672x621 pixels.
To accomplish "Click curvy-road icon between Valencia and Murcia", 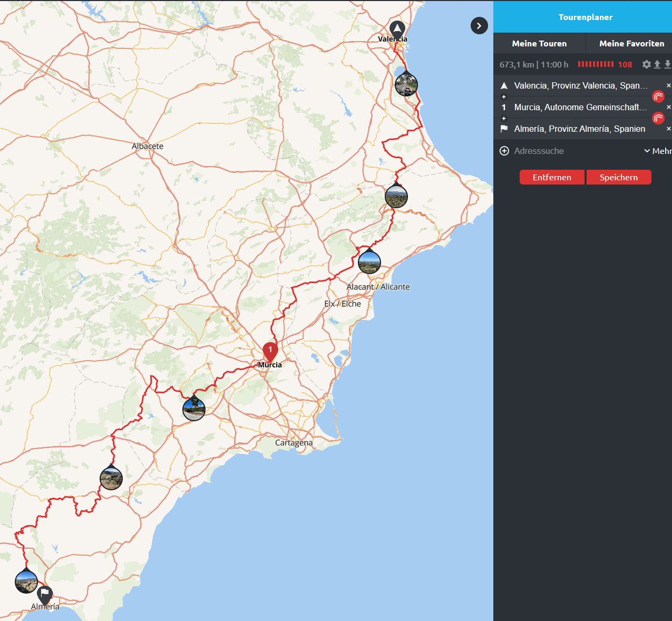I will [x=658, y=96].
